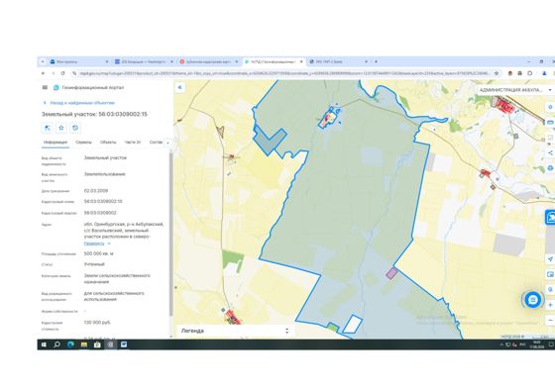Bookmark page with address bar star
The image size is (555, 392).
[x=497, y=73]
